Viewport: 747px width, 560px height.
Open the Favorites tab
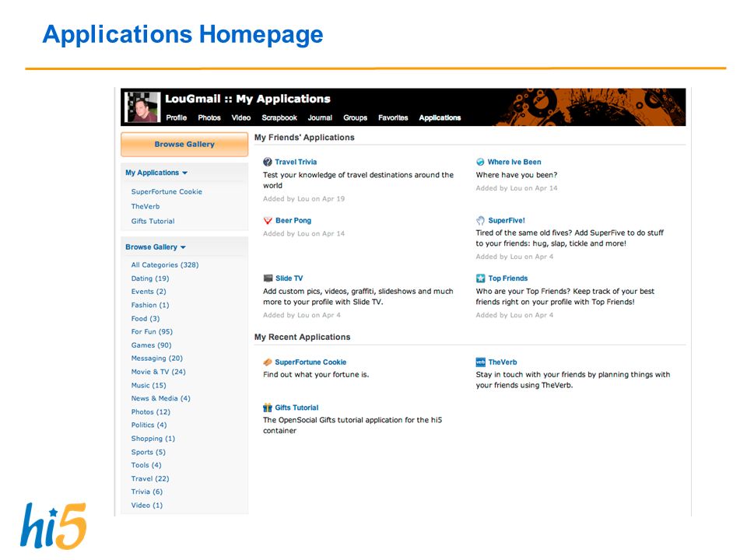tap(393, 117)
